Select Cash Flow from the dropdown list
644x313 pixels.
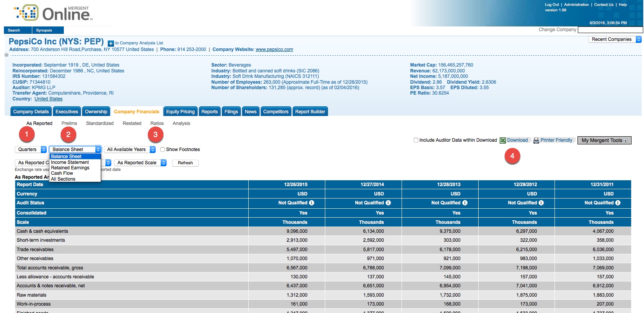pos(75,173)
